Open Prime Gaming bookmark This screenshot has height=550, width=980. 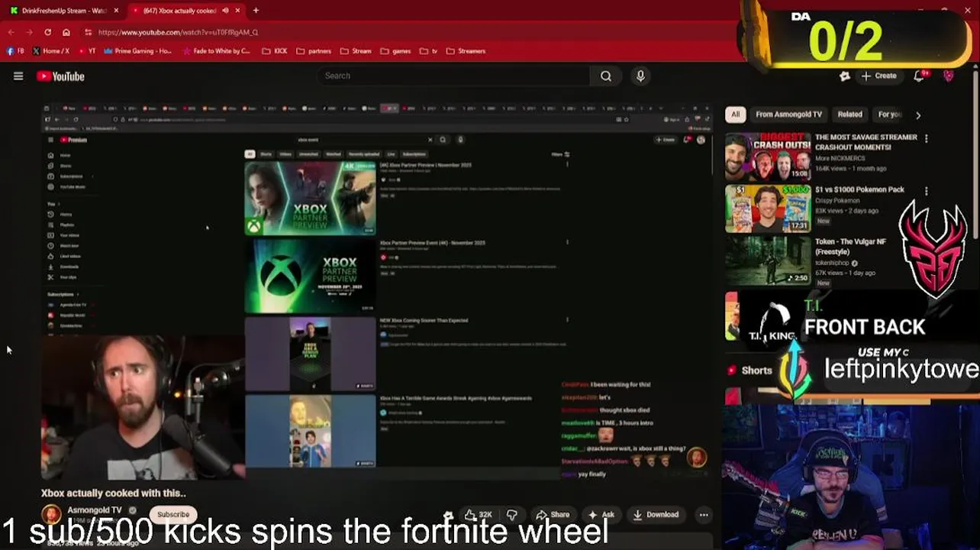pyautogui.click(x=137, y=51)
